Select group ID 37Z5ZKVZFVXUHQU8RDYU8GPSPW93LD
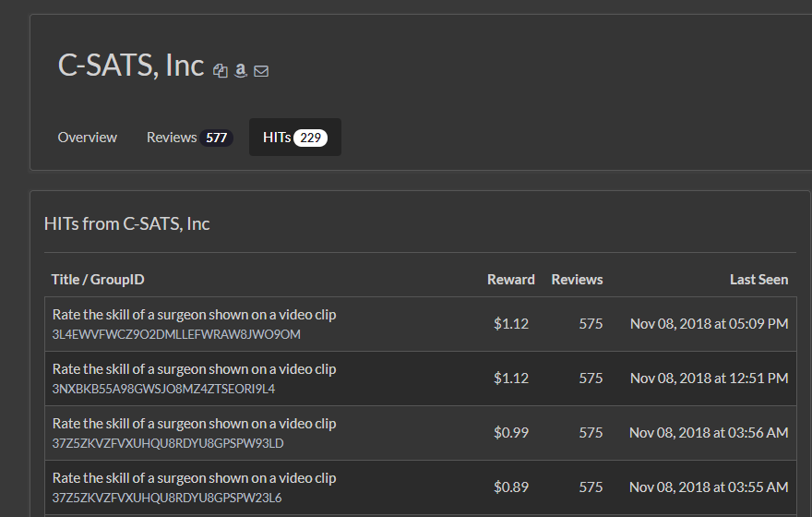812x517 pixels. pyautogui.click(x=168, y=443)
